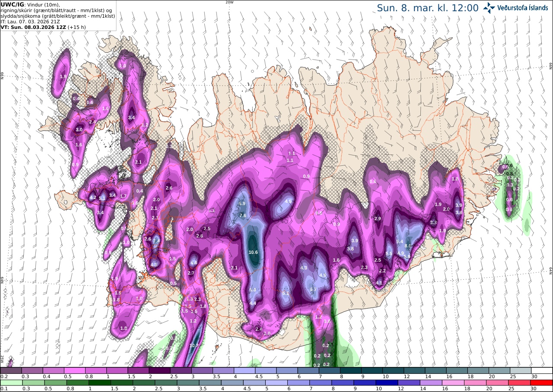Click the 5.7 precipitation value

click(314, 289)
